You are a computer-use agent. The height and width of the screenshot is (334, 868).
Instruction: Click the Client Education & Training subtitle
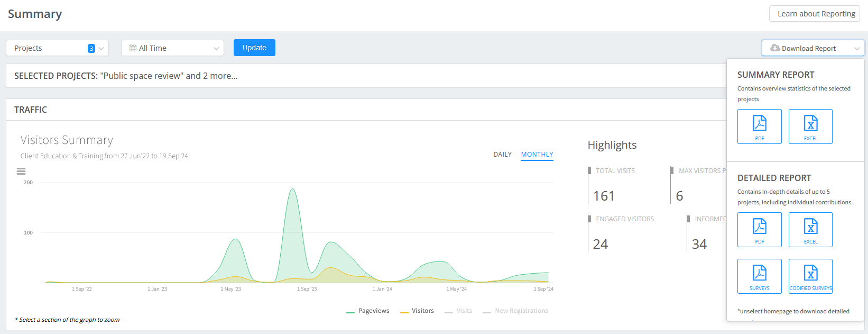104,156
